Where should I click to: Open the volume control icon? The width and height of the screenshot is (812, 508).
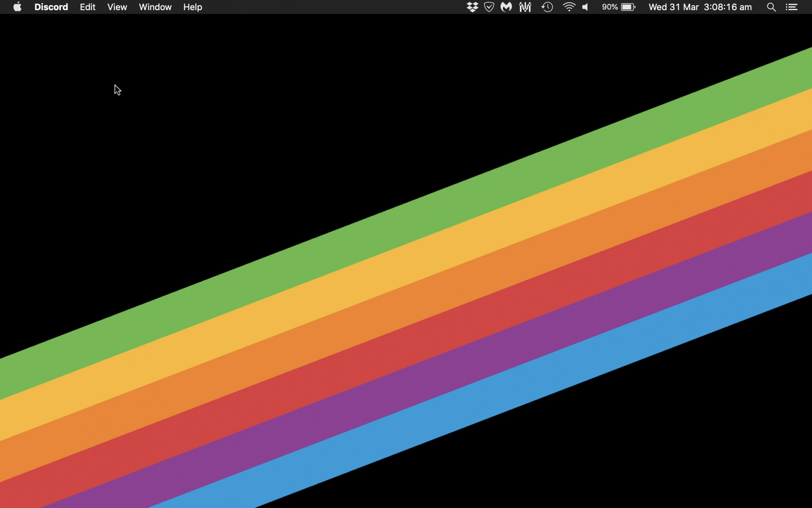click(585, 7)
